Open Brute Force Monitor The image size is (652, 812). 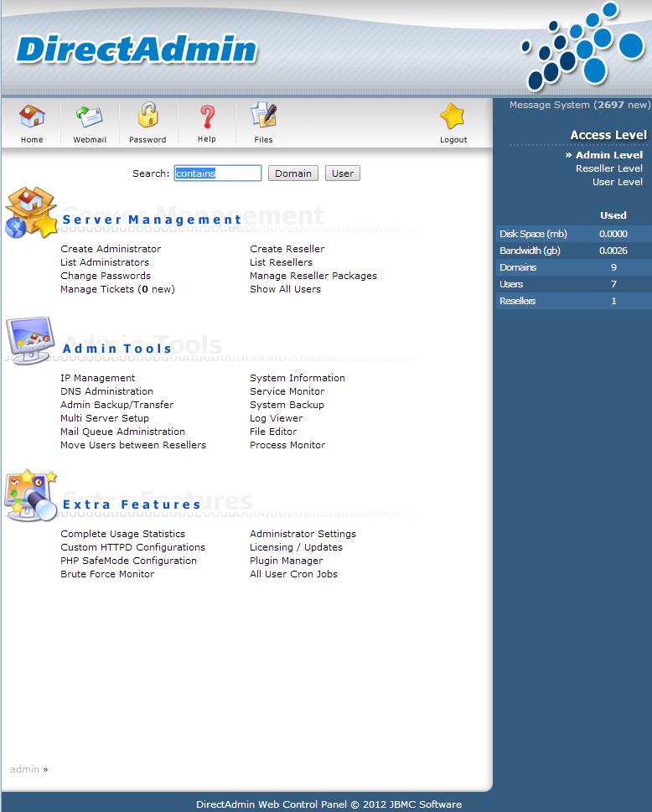107,574
